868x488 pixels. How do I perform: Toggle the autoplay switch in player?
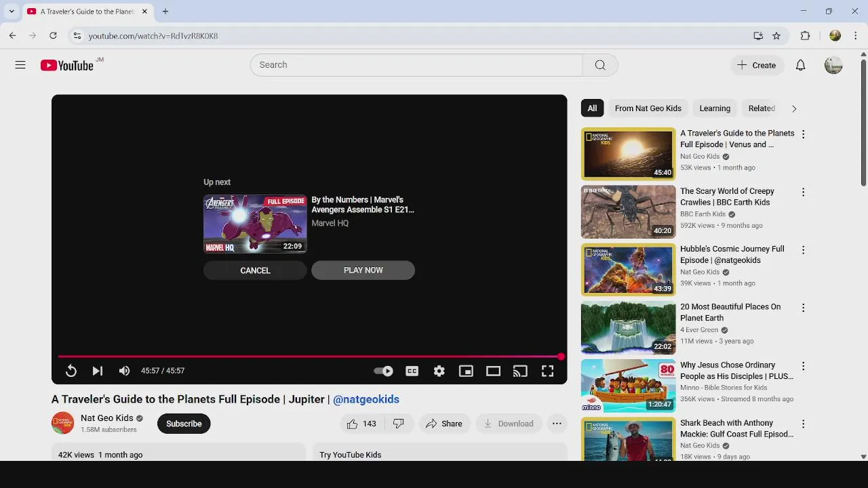click(x=383, y=371)
